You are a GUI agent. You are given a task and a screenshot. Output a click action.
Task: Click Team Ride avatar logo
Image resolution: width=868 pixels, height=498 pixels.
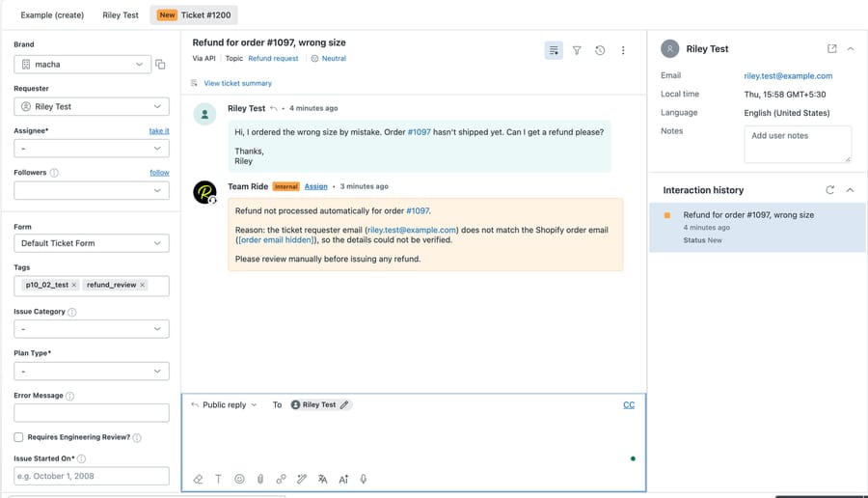[x=204, y=192]
